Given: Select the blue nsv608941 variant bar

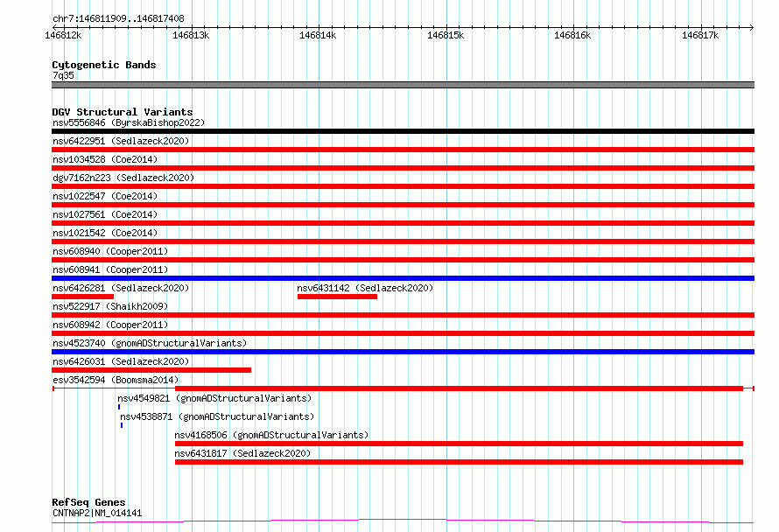Looking at the screenshot, I should pos(403,278).
